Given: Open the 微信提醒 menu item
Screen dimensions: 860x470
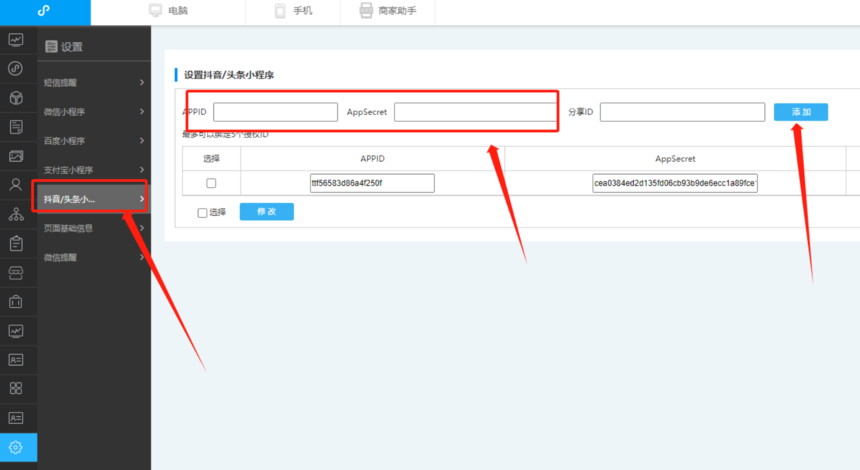Looking at the screenshot, I should point(60,257).
